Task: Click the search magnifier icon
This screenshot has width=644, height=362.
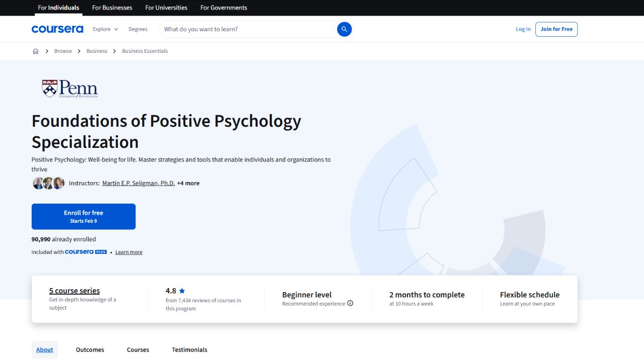Action: (x=344, y=29)
